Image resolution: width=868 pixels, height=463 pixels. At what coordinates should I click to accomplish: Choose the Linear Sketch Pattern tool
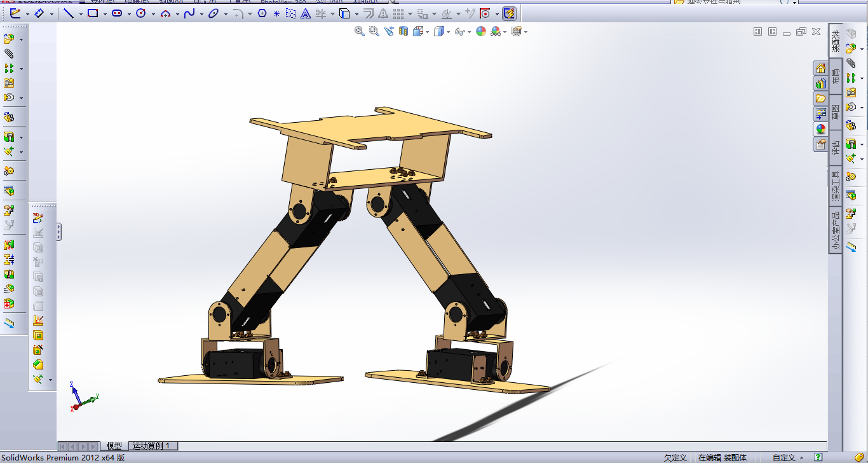[398, 13]
